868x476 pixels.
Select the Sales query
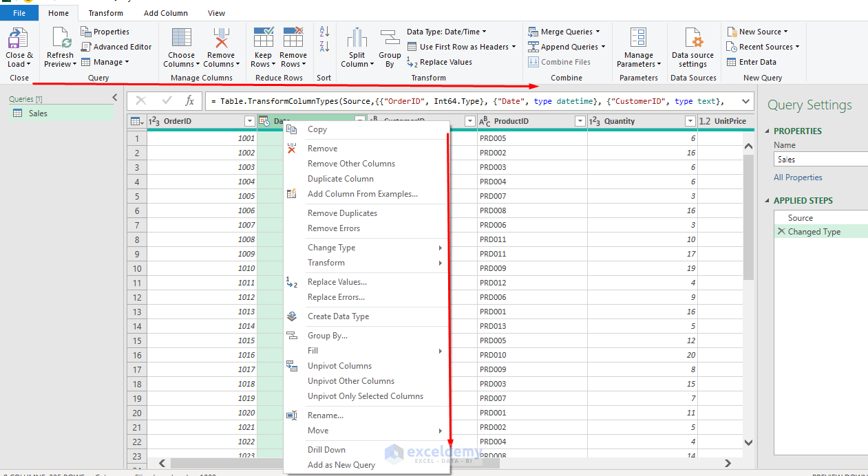click(61, 113)
